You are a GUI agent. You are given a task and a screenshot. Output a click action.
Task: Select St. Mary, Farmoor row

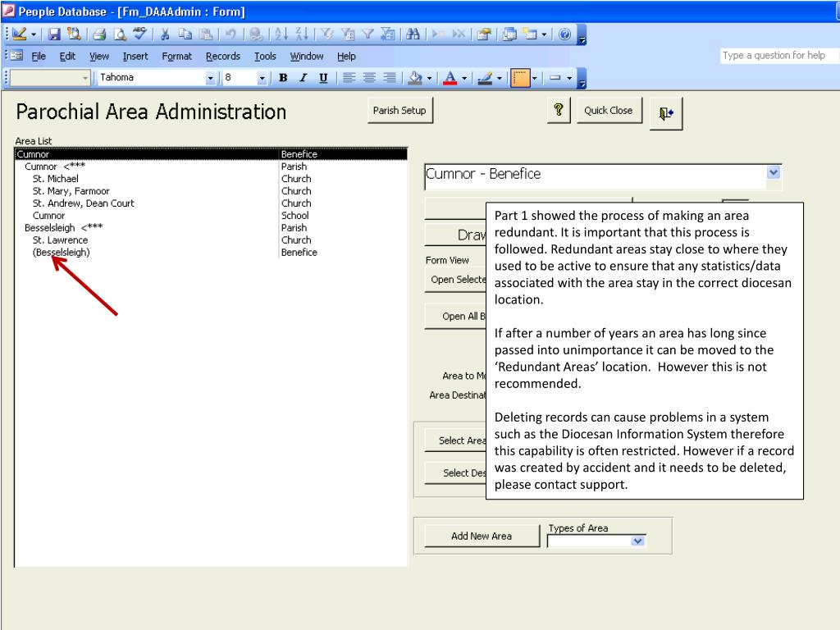(211, 191)
